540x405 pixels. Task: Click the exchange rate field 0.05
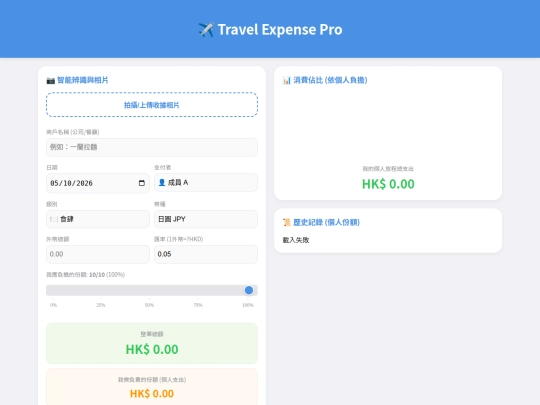coord(206,254)
